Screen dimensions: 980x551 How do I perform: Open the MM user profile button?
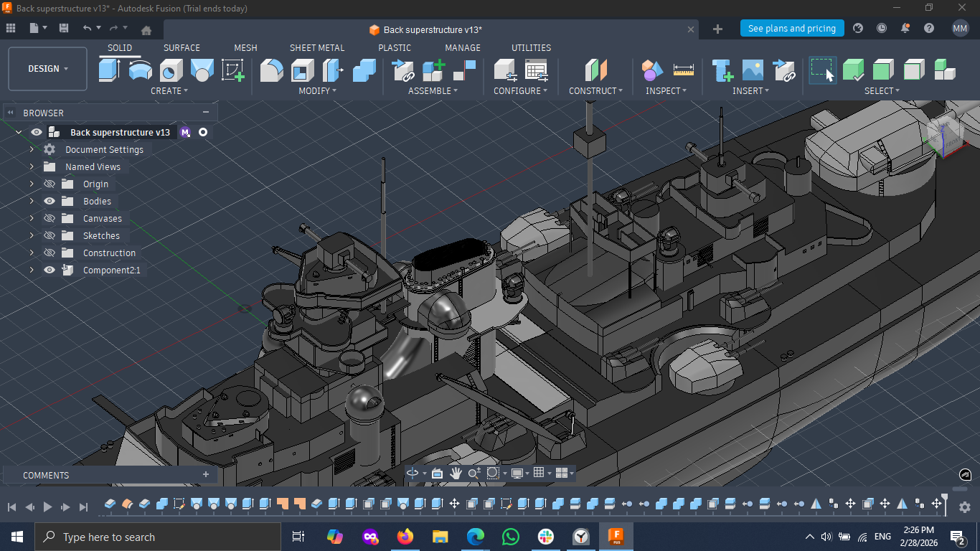pyautogui.click(x=960, y=29)
